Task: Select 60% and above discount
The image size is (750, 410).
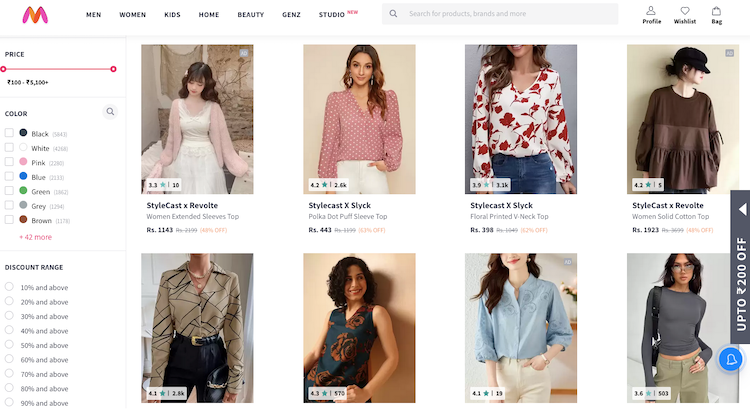Action: (9, 359)
